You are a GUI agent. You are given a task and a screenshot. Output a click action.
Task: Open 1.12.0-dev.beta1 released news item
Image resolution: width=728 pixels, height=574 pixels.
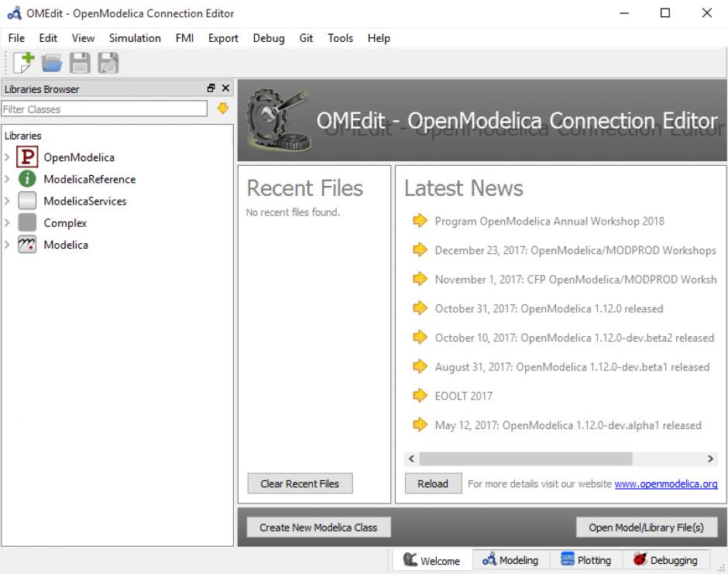(x=572, y=367)
